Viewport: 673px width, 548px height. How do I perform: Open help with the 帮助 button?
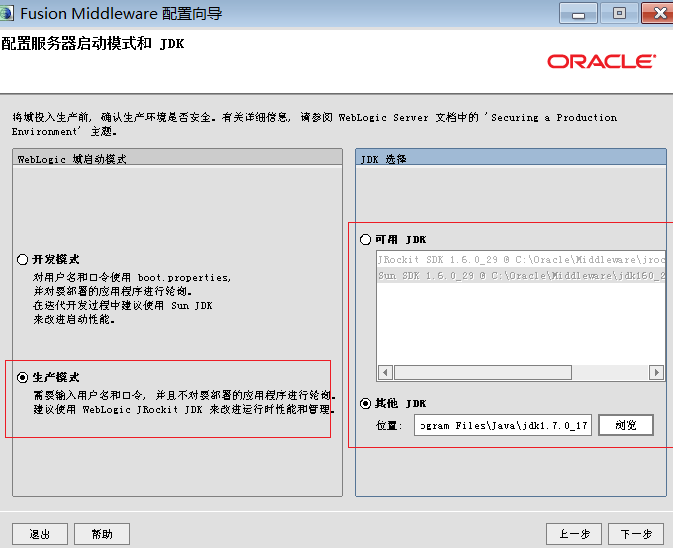pos(102,534)
